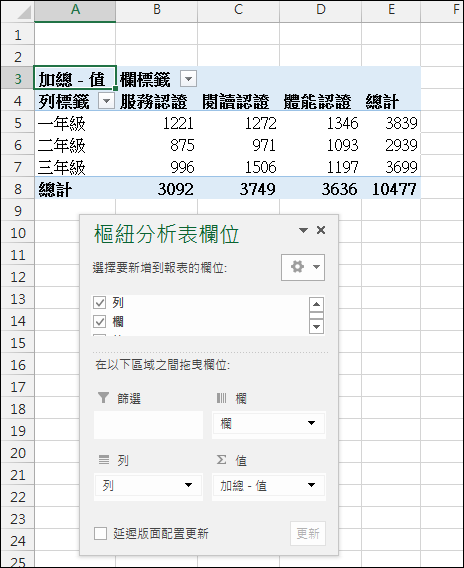464x568 pixels.
Task: Select the 總計 row label in A8
Action: point(75,188)
